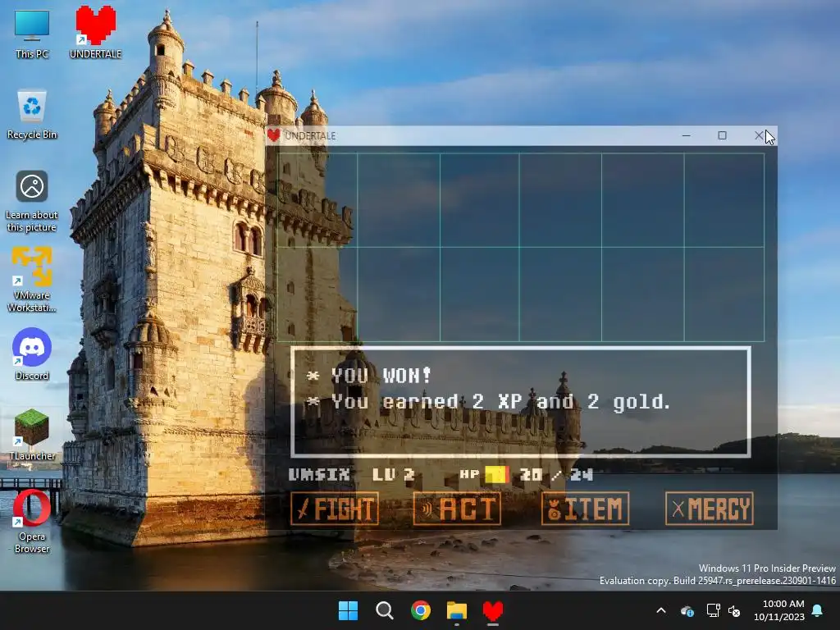
Task: Click Undertale heart icon in taskbar
Action: 493,610
